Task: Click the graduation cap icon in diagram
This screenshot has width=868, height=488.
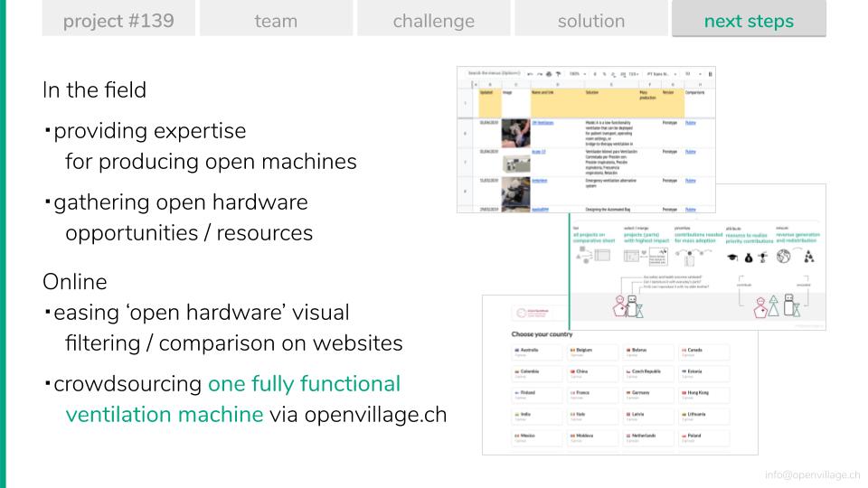Action: coord(732,258)
